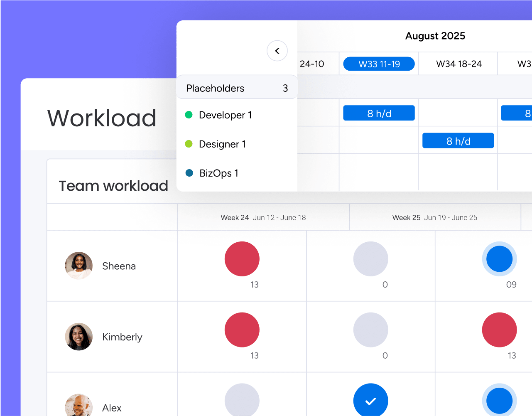
Task: Select the highlighted W33 11-19 week
Action: pyautogui.click(x=379, y=64)
